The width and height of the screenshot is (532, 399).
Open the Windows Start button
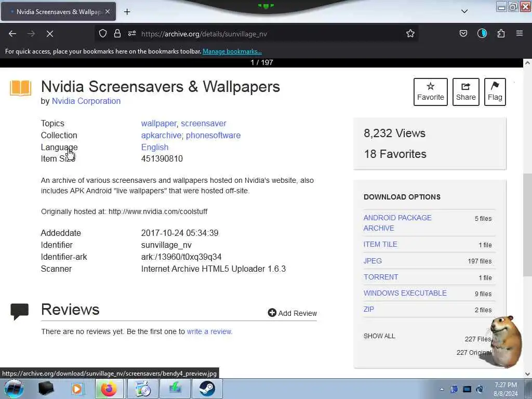coord(14,389)
